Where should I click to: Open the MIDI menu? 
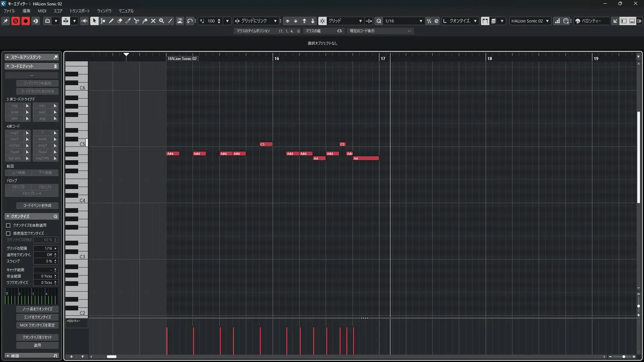pos(42,11)
